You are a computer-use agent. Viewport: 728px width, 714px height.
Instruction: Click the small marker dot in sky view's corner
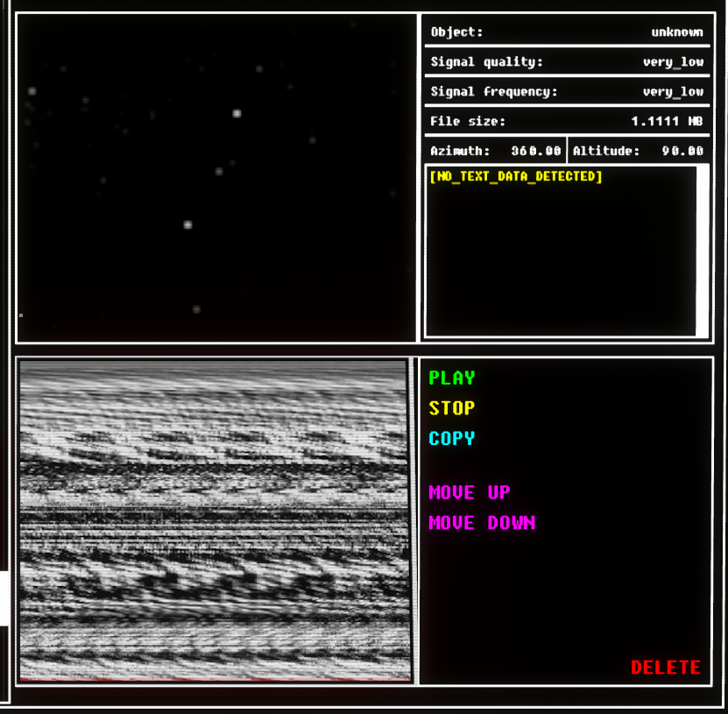21,315
